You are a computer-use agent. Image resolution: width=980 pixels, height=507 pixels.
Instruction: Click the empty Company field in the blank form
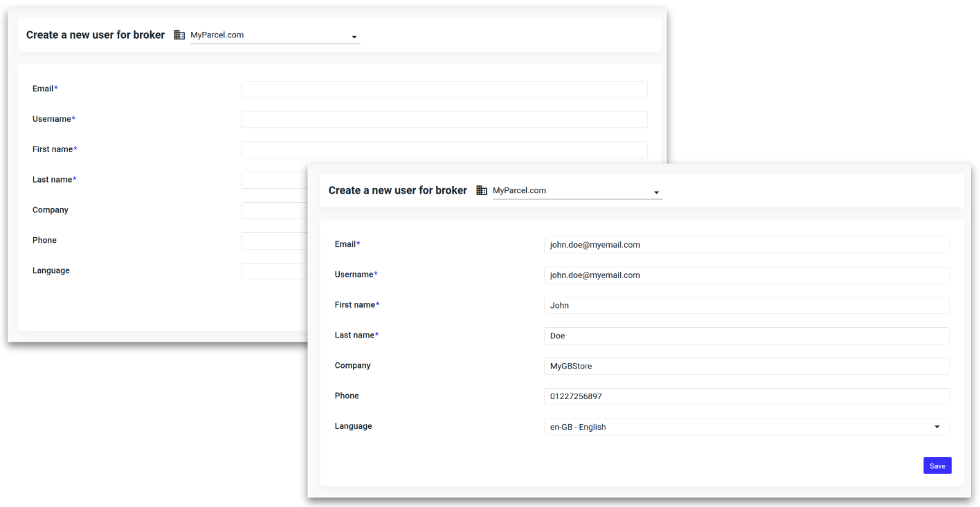pyautogui.click(x=274, y=210)
